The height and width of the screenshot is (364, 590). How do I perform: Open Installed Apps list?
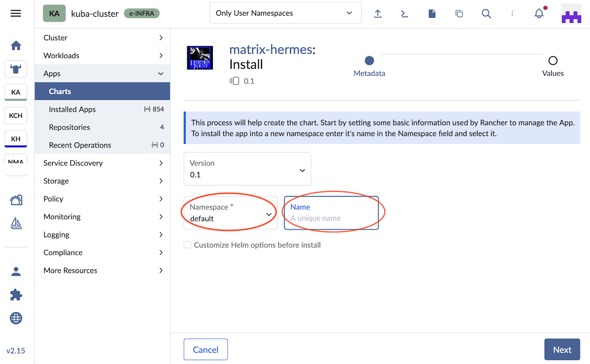[x=103, y=110]
